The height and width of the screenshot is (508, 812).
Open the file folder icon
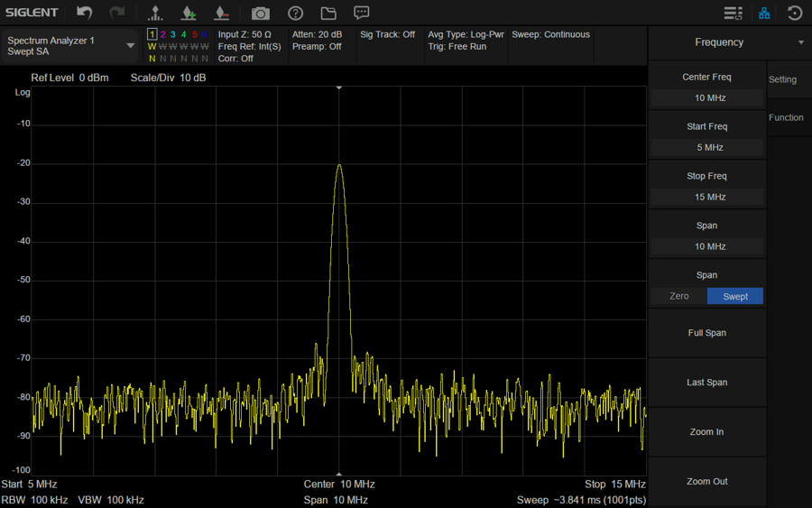[328, 13]
